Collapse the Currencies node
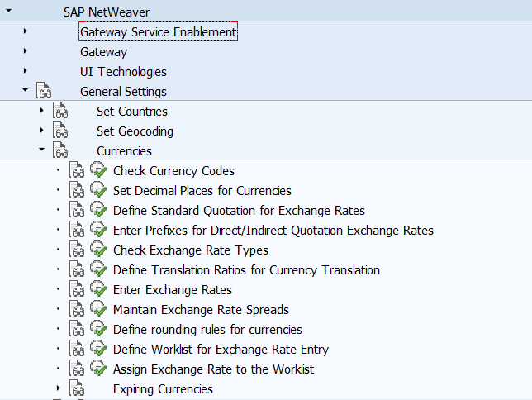Image resolution: width=532 pixels, height=400 pixels. click(x=42, y=149)
